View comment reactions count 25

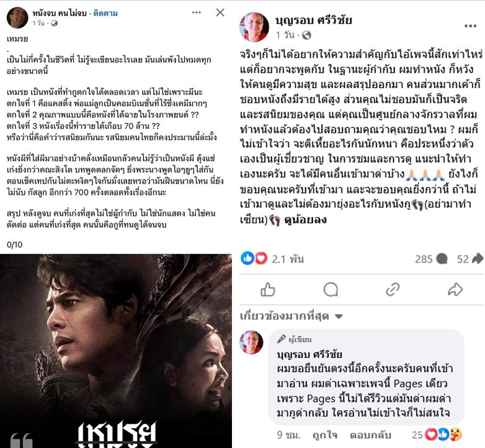pyautogui.click(x=437, y=435)
